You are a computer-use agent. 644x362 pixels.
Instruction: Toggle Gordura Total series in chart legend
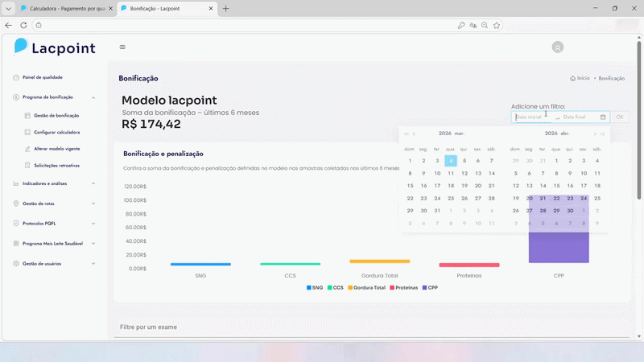(x=366, y=288)
